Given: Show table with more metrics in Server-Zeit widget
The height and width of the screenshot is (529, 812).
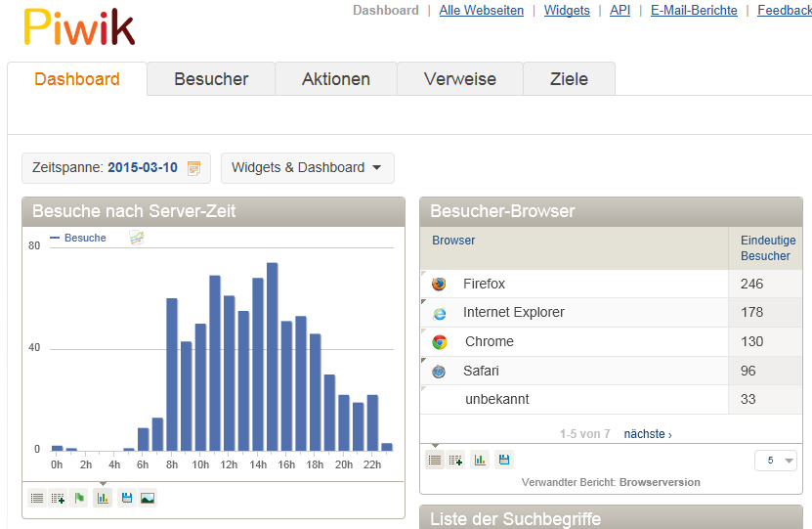Looking at the screenshot, I should point(58,499).
